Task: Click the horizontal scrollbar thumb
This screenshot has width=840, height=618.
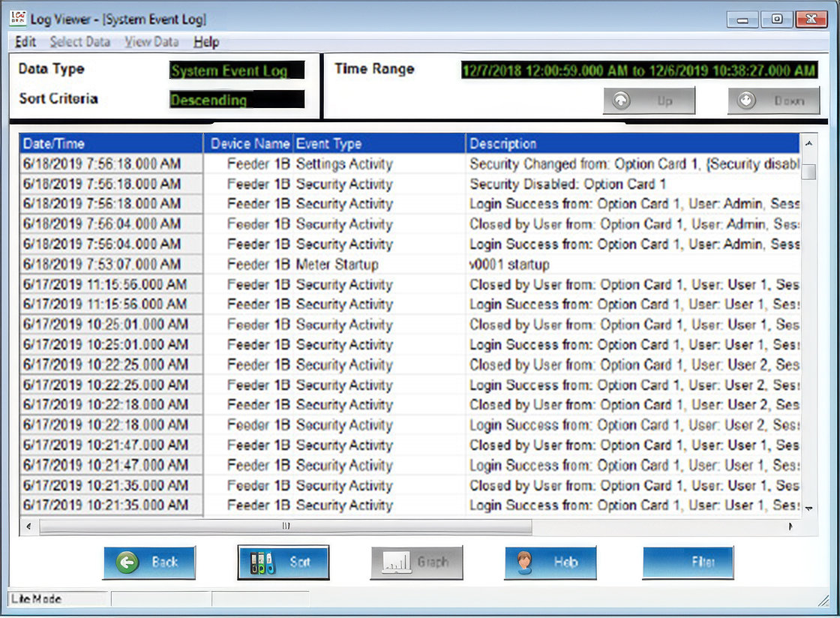Action: 286,526
